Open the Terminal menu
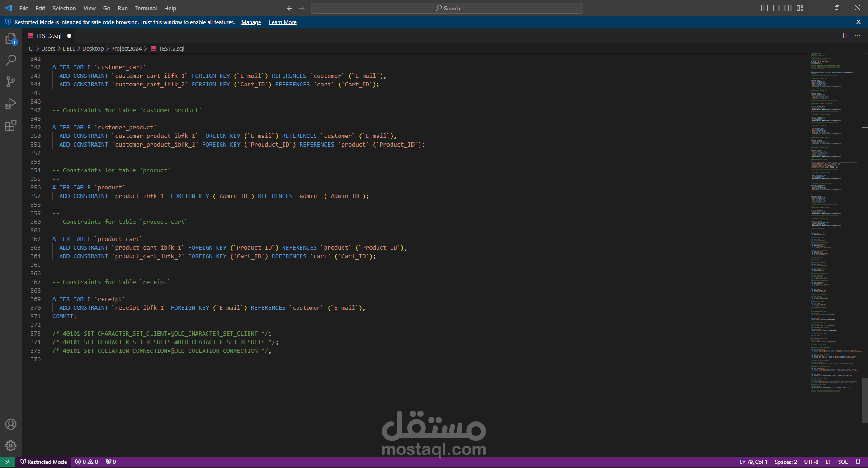868x468 pixels. [x=146, y=8]
